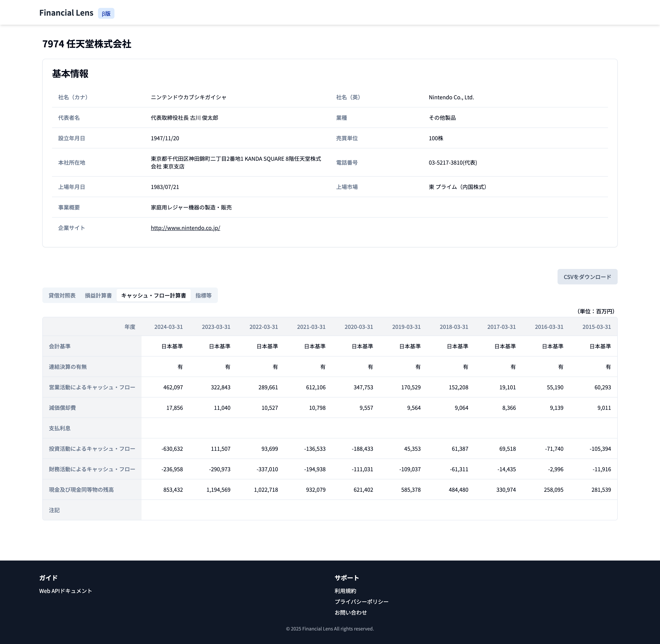Click the phone number 03-5217-3810
The height and width of the screenshot is (644, 660).
(453, 163)
